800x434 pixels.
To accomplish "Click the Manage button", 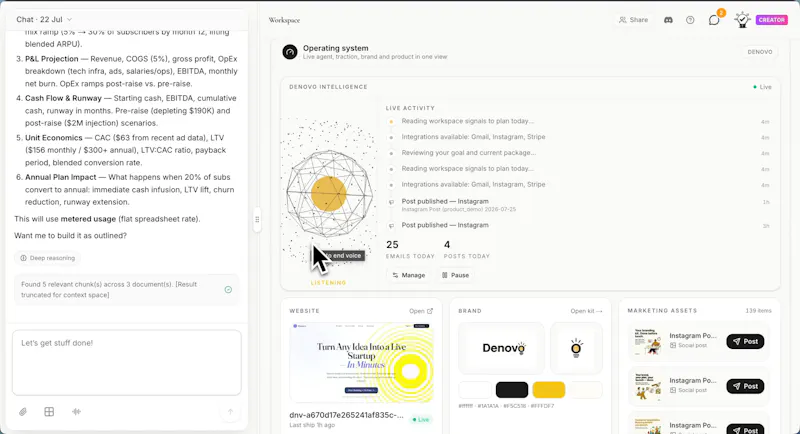I will pos(408,275).
